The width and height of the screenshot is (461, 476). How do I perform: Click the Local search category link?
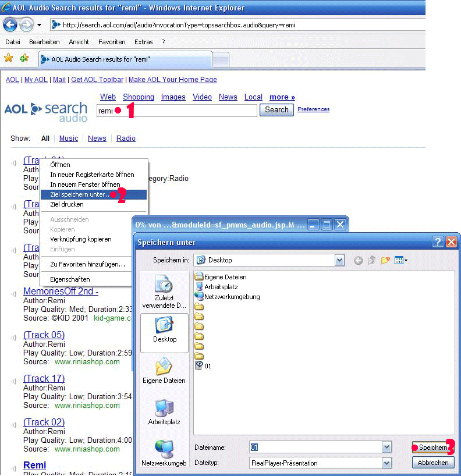pos(253,97)
